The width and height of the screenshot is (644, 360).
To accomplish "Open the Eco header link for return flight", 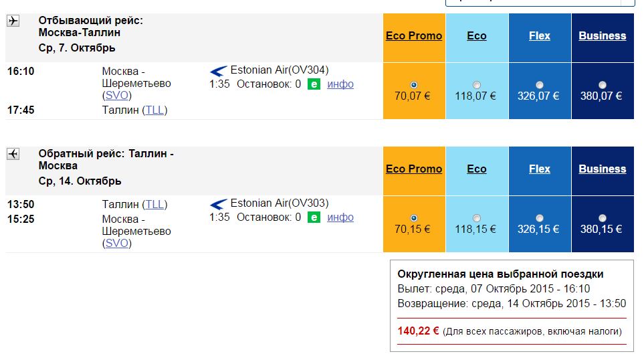I will (x=476, y=169).
